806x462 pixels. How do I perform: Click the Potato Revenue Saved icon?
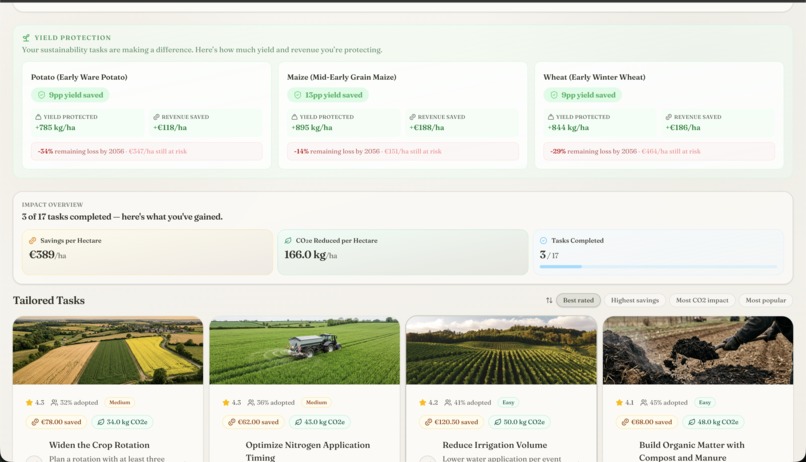(x=156, y=117)
